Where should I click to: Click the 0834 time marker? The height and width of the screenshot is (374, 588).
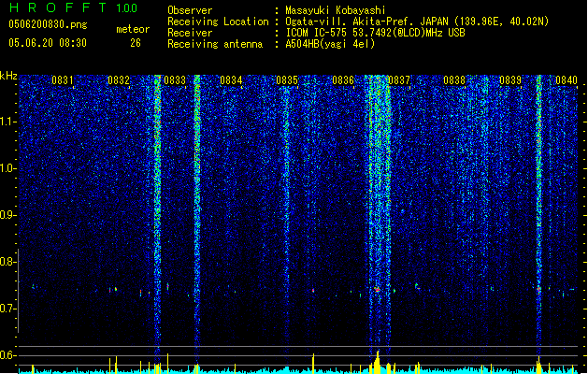tap(231, 80)
